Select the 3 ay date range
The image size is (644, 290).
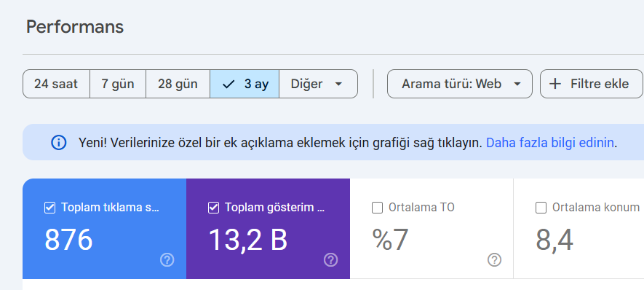(245, 84)
